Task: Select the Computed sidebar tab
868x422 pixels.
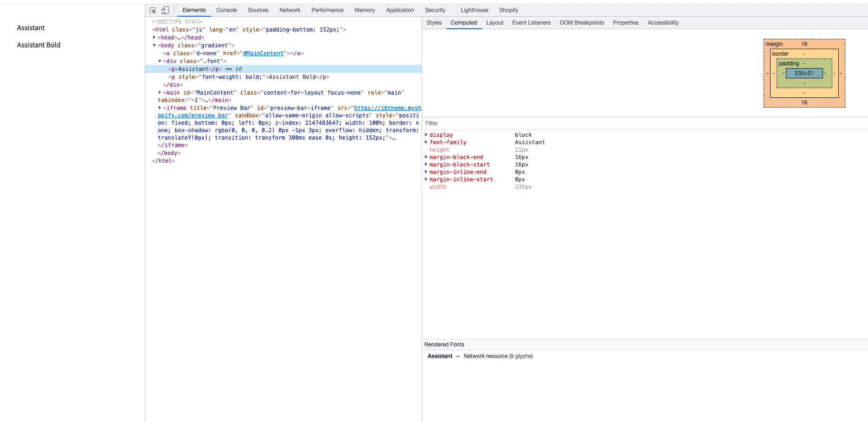Action: (x=464, y=23)
